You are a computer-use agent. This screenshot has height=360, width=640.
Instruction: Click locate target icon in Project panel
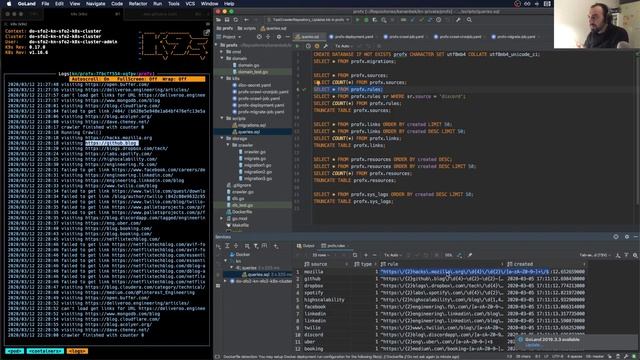[x=259, y=37]
